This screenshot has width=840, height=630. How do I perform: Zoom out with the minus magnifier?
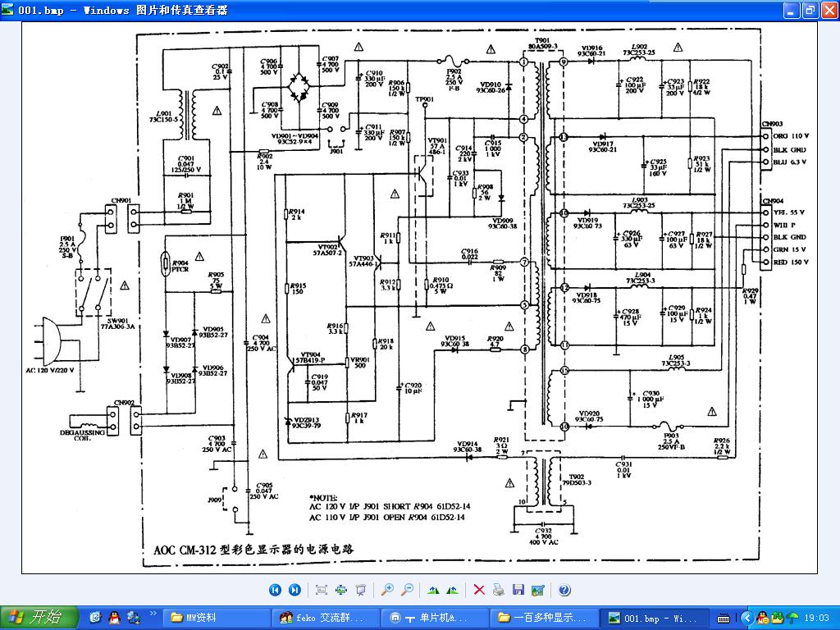(x=407, y=590)
